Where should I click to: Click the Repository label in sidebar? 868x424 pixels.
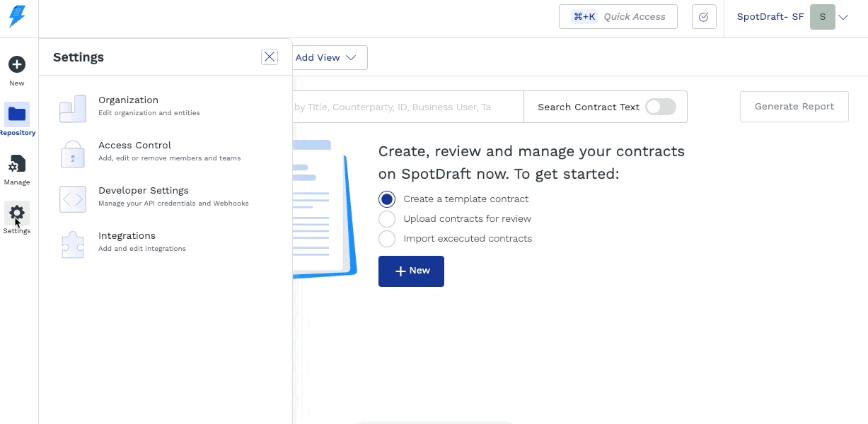pos(18,133)
